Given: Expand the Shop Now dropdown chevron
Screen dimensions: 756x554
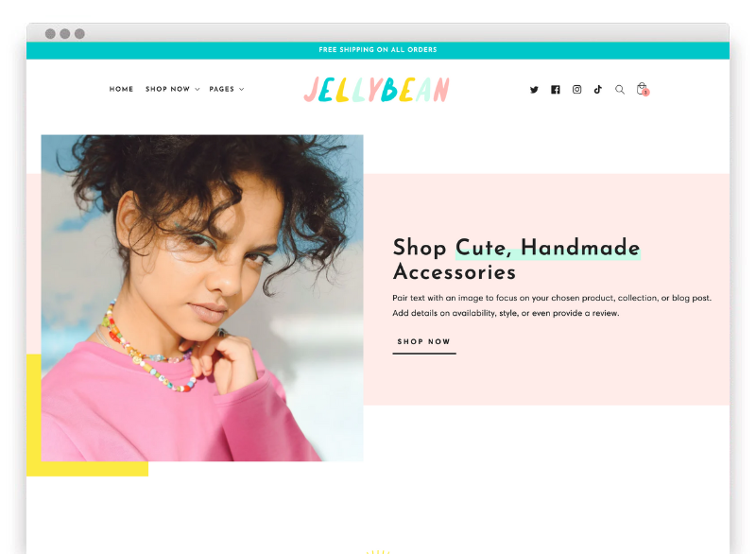Looking at the screenshot, I should [198, 89].
